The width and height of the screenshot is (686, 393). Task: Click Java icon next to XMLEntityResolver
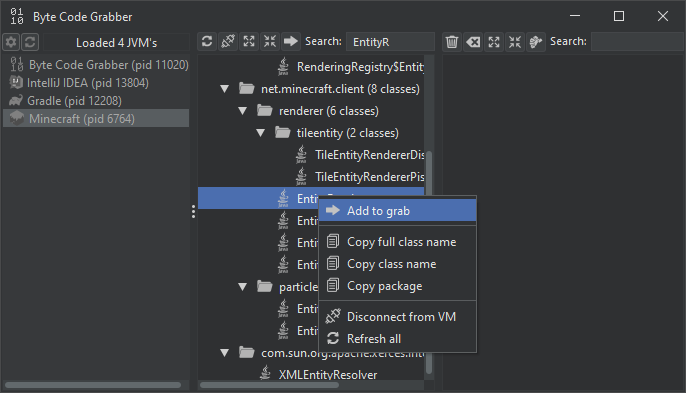pos(266,373)
